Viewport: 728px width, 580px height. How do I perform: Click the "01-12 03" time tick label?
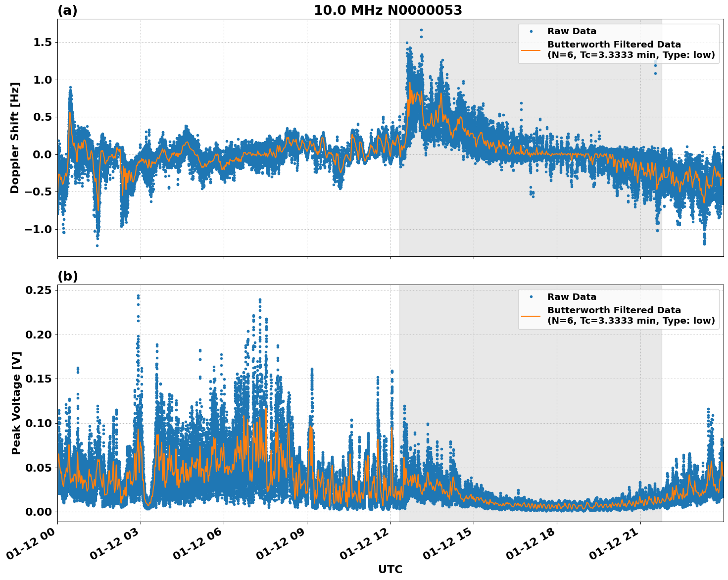[x=116, y=544]
